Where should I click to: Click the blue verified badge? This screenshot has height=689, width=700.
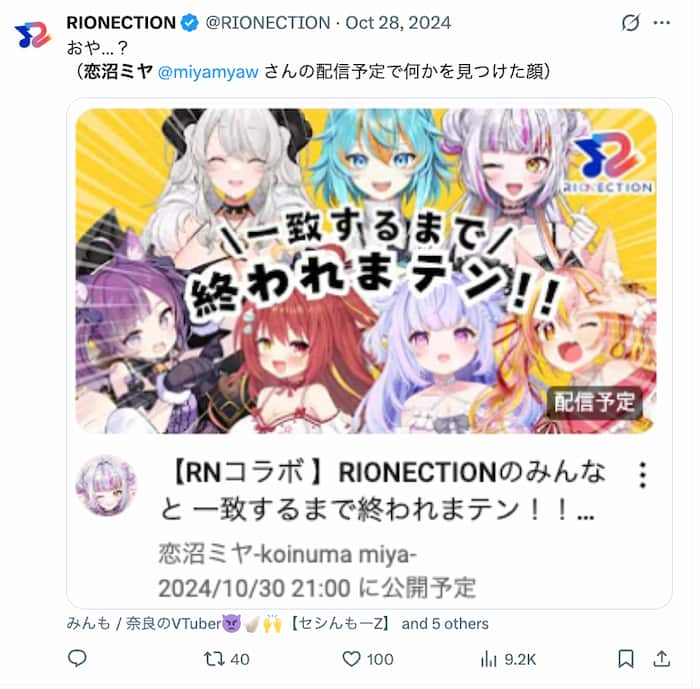(190, 22)
